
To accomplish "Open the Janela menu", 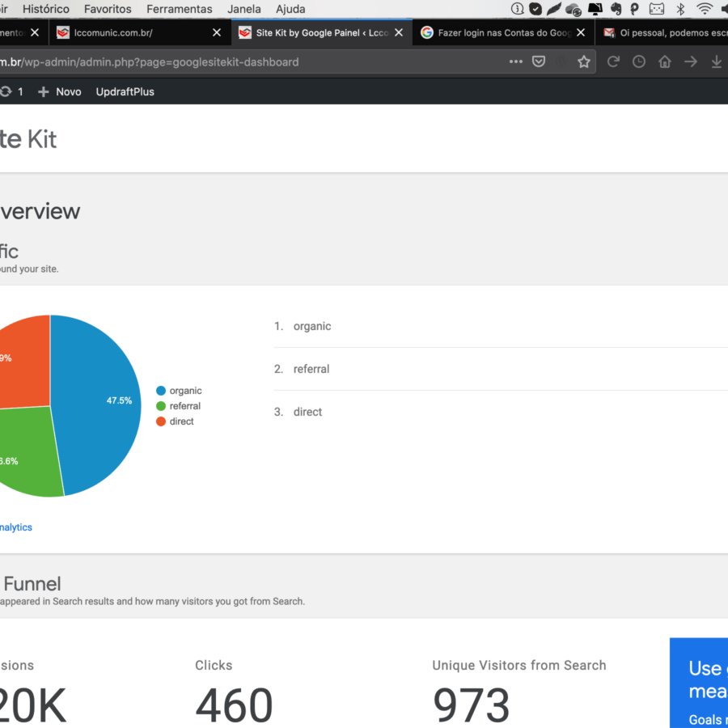I will click(243, 9).
